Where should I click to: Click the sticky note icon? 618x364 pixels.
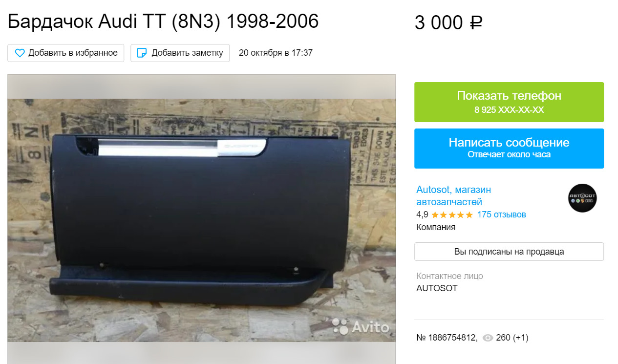point(142,53)
